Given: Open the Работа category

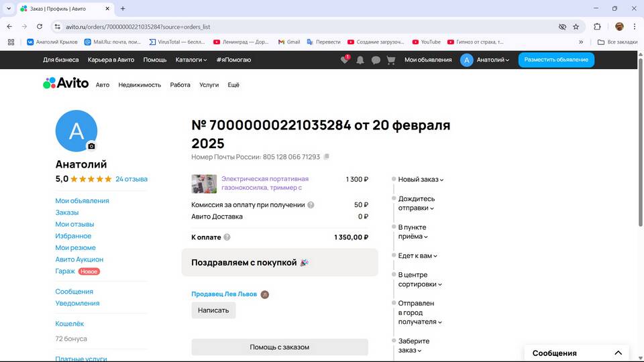Looking at the screenshot, I should (x=180, y=85).
